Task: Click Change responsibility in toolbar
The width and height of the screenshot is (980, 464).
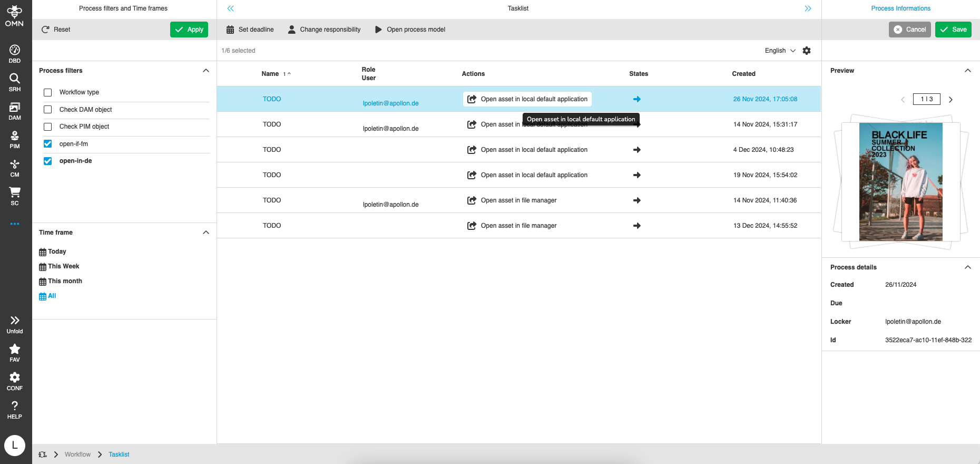Action: [325, 30]
